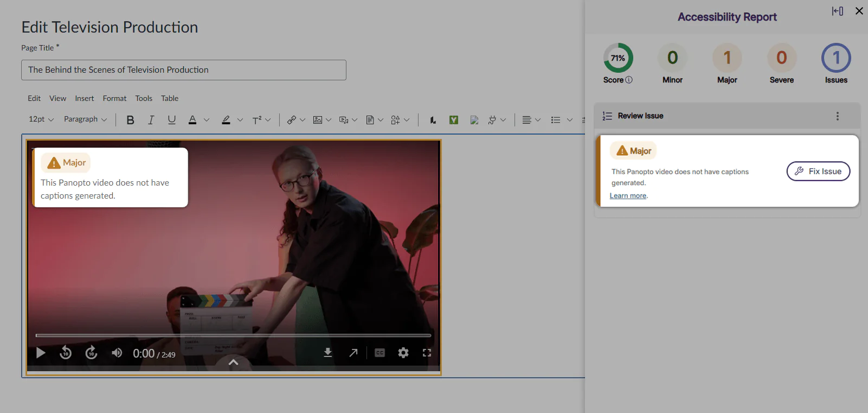Open text color dropdown arrow

tap(207, 120)
